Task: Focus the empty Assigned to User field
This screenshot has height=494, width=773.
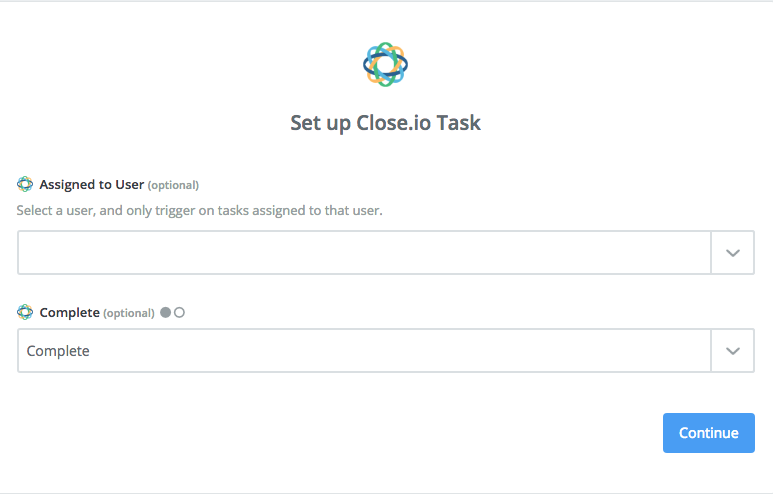Action: (x=364, y=252)
